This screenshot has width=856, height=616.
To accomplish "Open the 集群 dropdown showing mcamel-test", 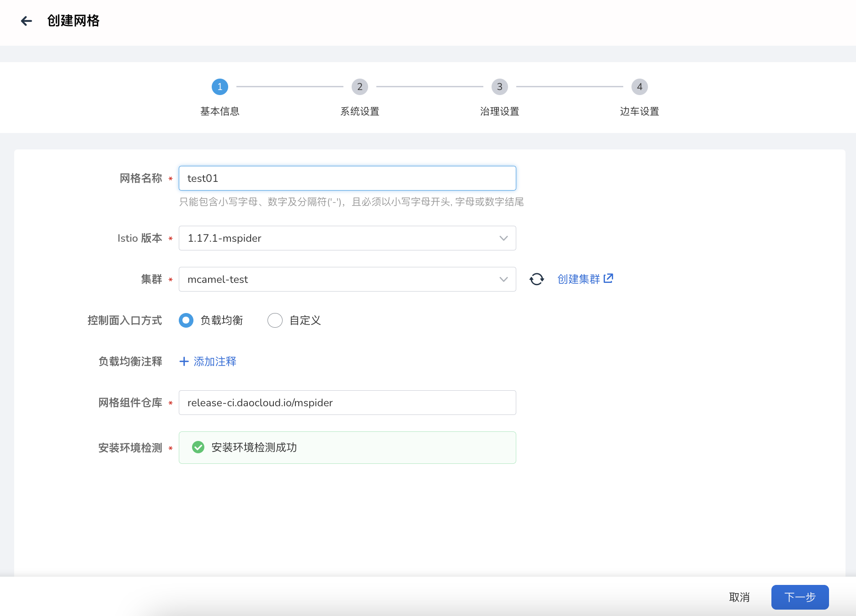I will click(x=348, y=279).
